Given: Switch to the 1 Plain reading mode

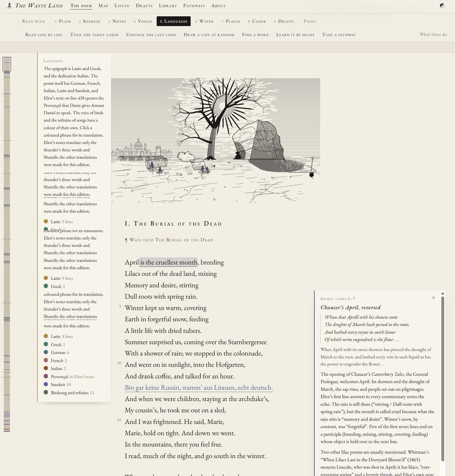Looking at the screenshot, I should click(x=63, y=21).
